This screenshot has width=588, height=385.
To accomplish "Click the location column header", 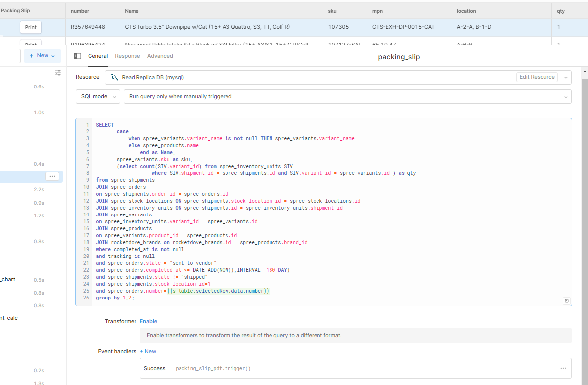I will coord(501,11).
